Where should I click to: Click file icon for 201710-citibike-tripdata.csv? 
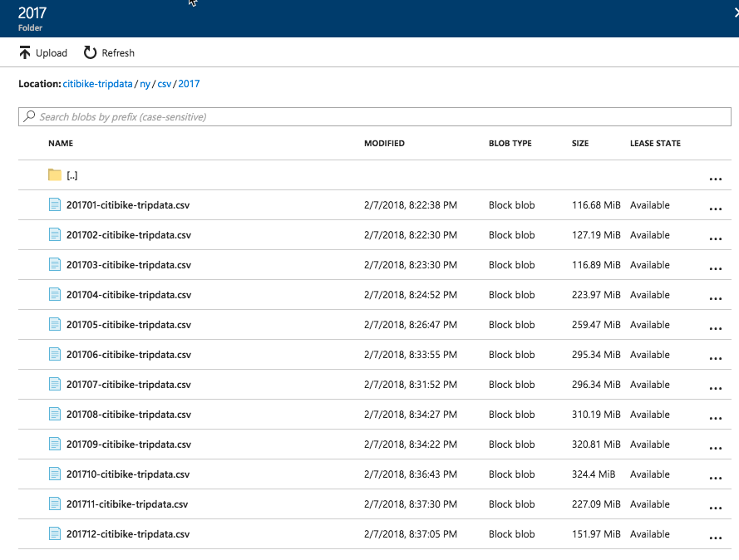click(x=55, y=474)
